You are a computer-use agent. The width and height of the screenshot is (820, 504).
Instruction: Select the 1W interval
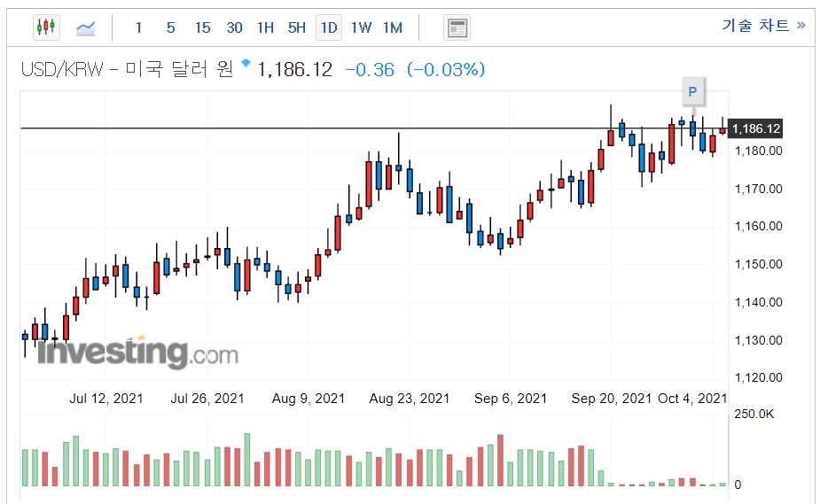[361, 27]
